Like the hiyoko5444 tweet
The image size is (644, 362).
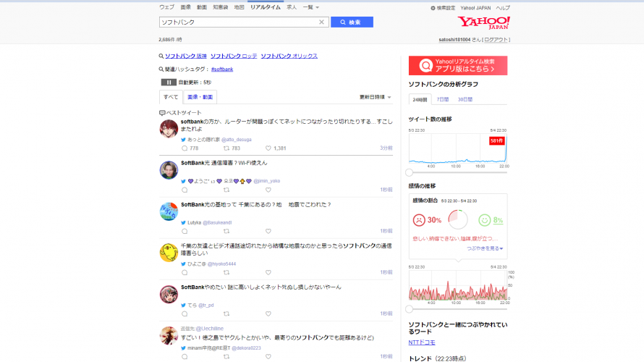(x=268, y=272)
